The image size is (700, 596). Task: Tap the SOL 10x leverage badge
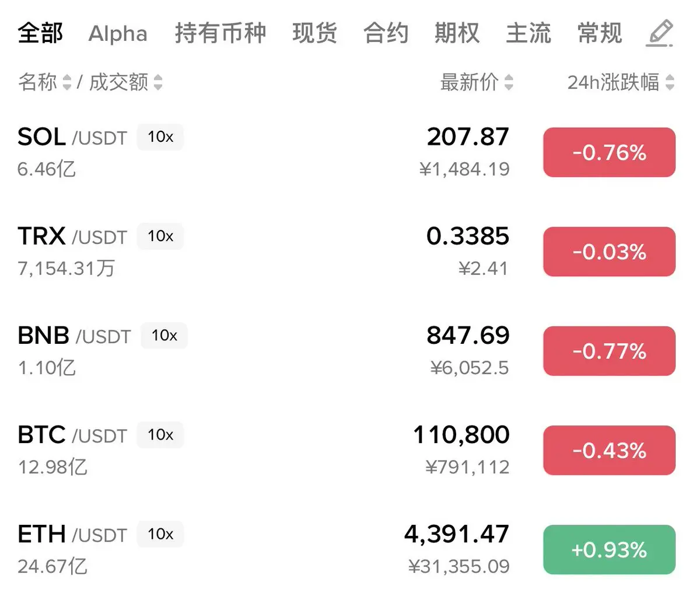[x=160, y=137]
